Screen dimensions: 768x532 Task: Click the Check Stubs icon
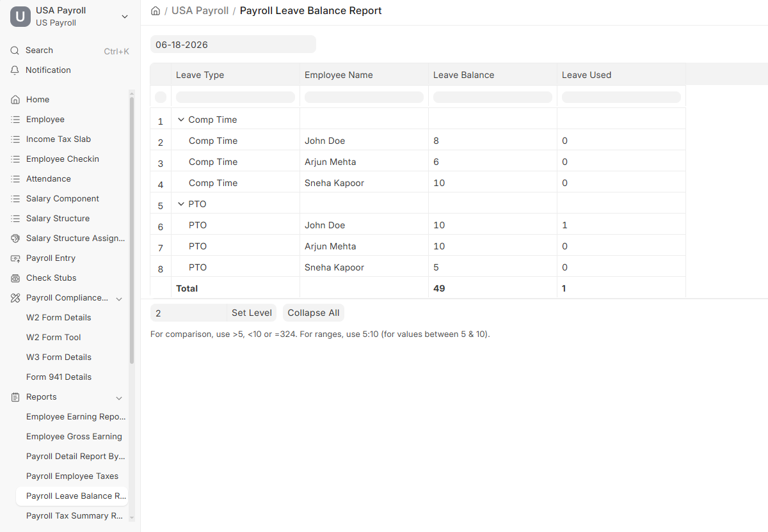(x=15, y=278)
